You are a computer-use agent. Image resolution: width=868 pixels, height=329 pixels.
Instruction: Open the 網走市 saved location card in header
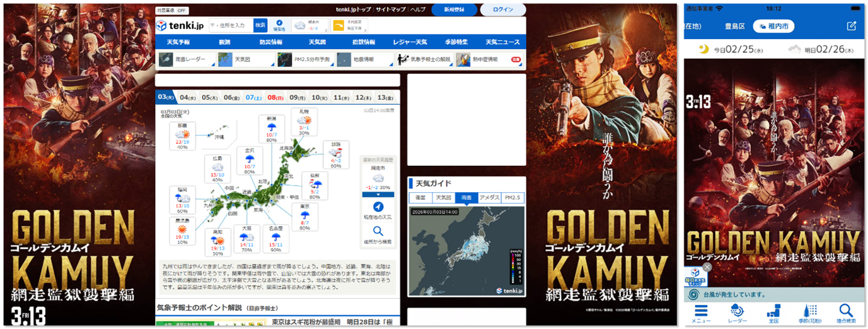tap(309, 25)
